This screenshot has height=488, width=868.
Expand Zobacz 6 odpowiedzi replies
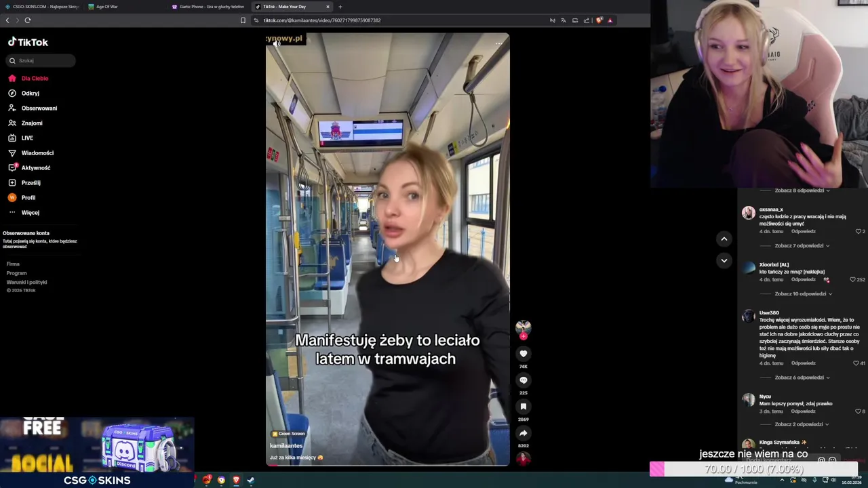click(802, 378)
